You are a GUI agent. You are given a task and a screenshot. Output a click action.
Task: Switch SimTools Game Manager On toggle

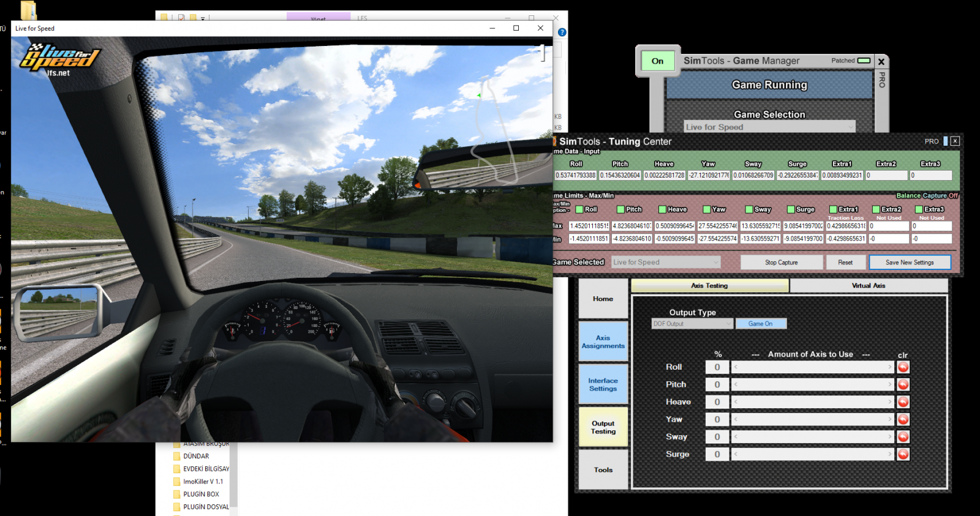657,61
